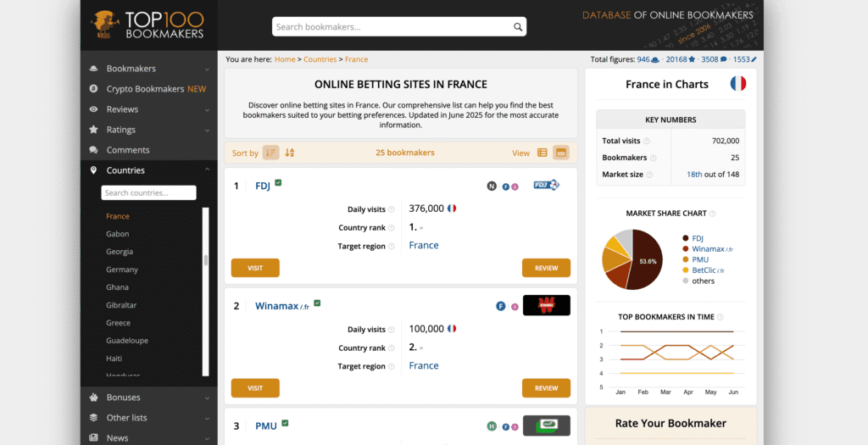This screenshot has height=445, width=868.
Task: Select Haiti in countries list
Action: (x=114, y=358)
